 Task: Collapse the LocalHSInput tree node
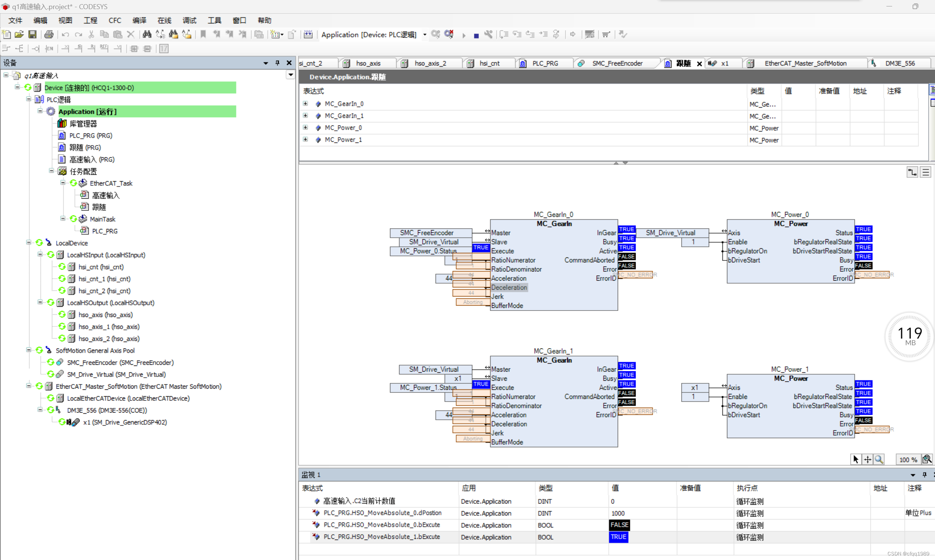pos(40,255)
